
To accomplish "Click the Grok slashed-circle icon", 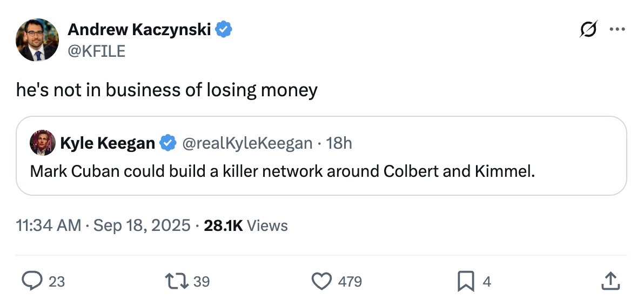I will point(588,30).
